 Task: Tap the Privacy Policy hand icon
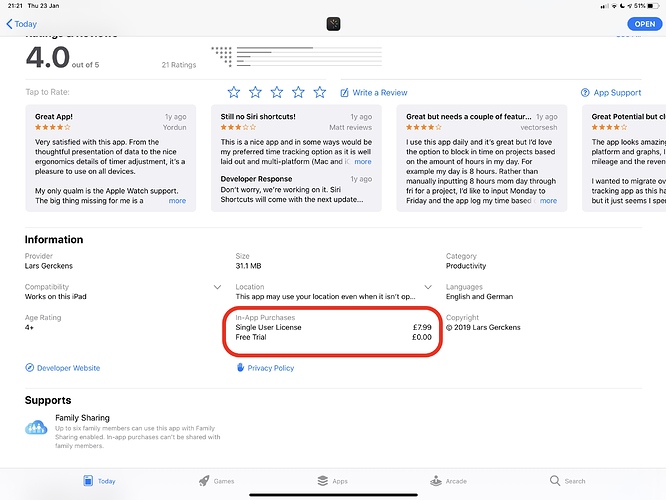(240, 367)
